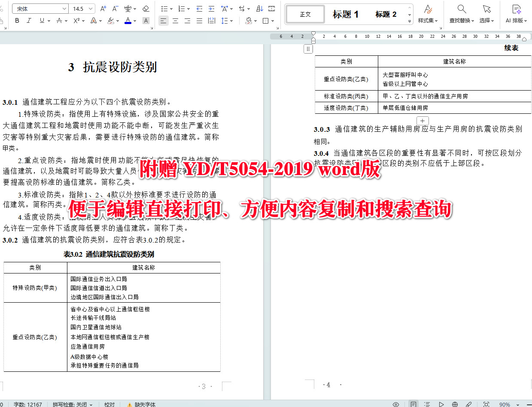The height and width of the screenshot is (407, 532).
Task: Sort content with the A-Z sort icon
Action: [x=260, y=9]
